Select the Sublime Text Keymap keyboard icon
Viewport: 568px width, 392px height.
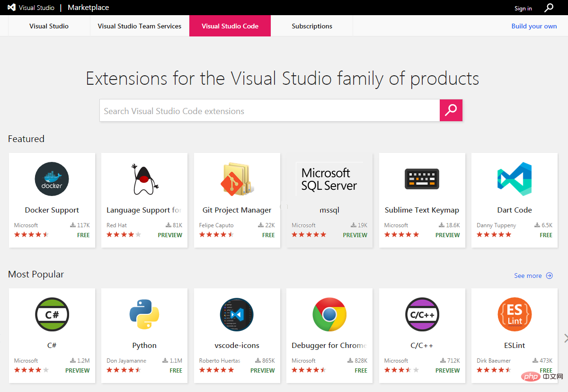click(x=422, y=179)
